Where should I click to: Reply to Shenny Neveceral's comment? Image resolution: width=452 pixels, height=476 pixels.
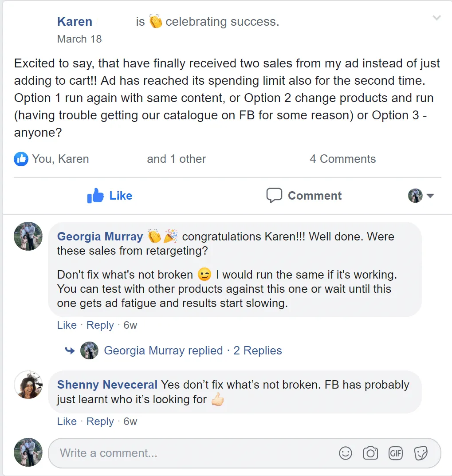click(x=100, y=421)
